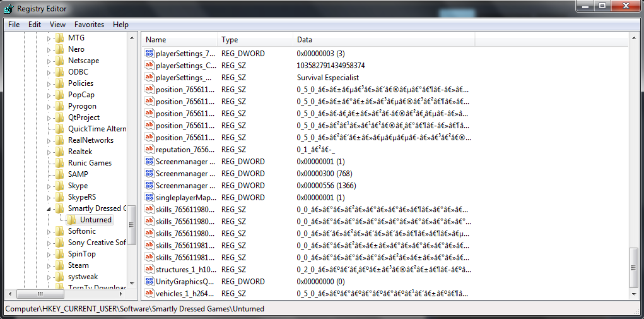Expand the SpinTop tree node
Image resolution: width=644 pixels, height=319 pixels.
tap(49, 254)
